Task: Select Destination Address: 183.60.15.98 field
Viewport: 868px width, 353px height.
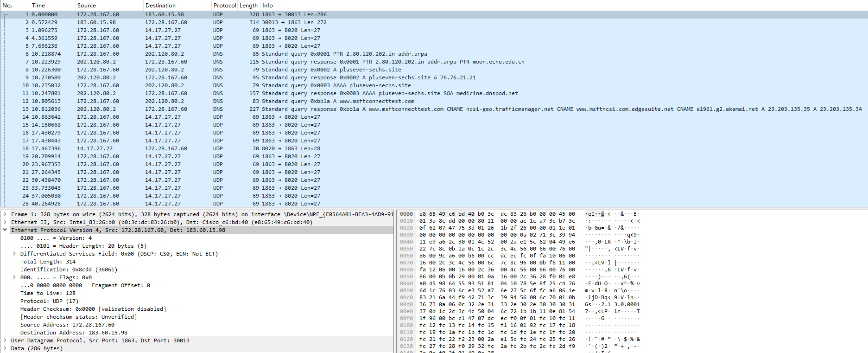Action: [x=74, y=333]
